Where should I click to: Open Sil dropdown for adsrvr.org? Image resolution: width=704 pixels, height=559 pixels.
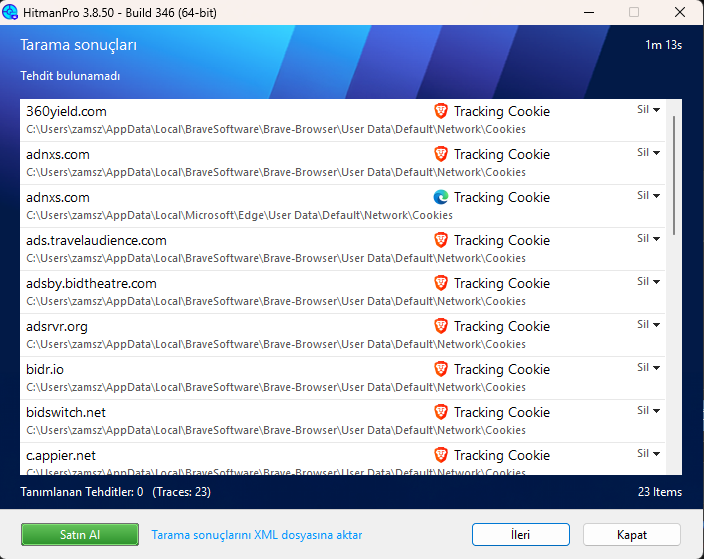(648, 325)
